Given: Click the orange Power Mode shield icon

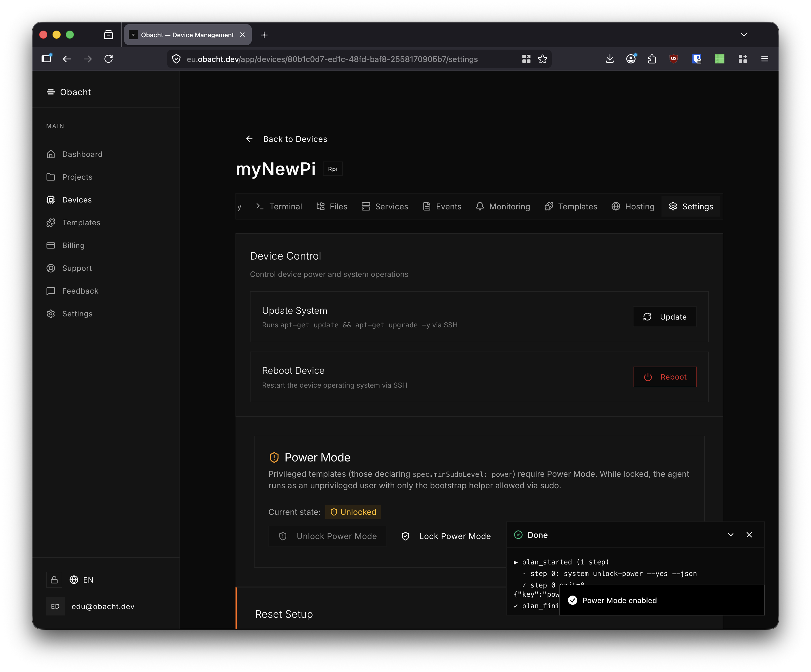Looking at the screenshot, I should pos(274,457).
